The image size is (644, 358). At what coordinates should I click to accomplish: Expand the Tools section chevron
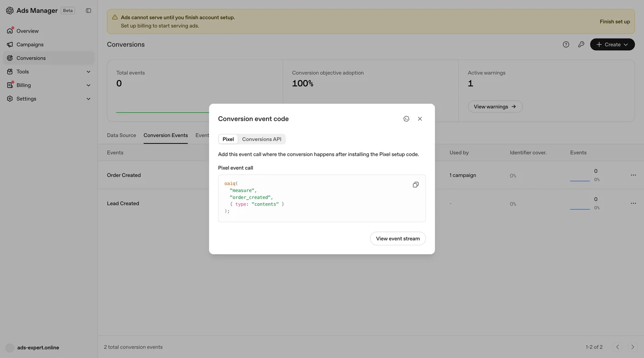tap(88, 72)
